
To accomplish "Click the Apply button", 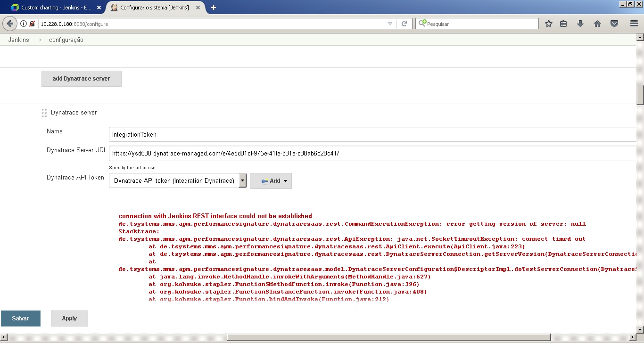I will [x=69, y=318].
